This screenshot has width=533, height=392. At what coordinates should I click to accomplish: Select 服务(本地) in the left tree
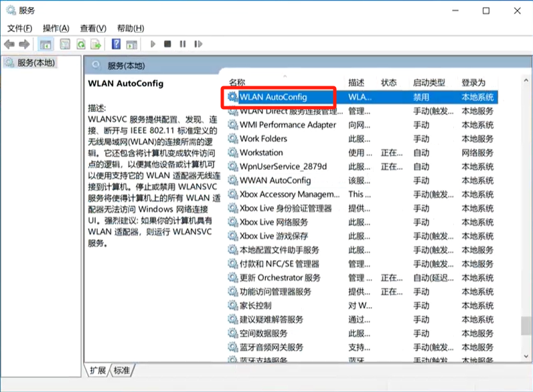tap(36, 63)
